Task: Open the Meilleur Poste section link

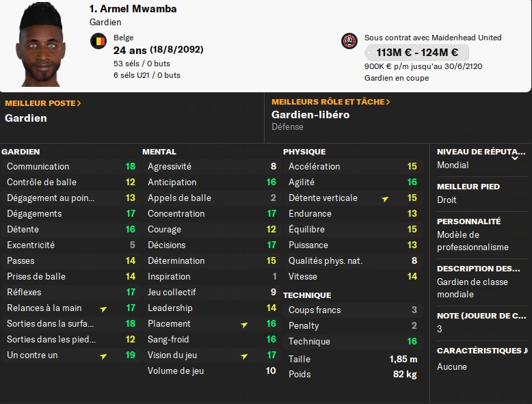Action: (43, 103)
